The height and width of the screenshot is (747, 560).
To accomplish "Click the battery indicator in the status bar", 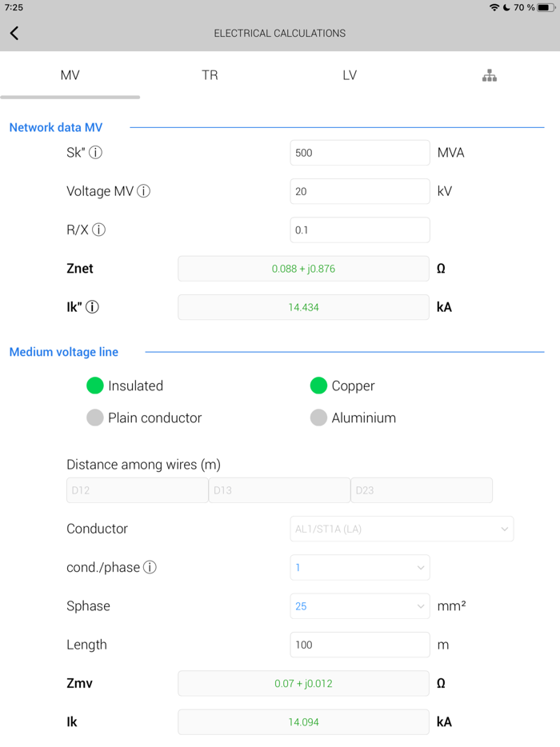I will pyautogui.click(x=544, y=10).
